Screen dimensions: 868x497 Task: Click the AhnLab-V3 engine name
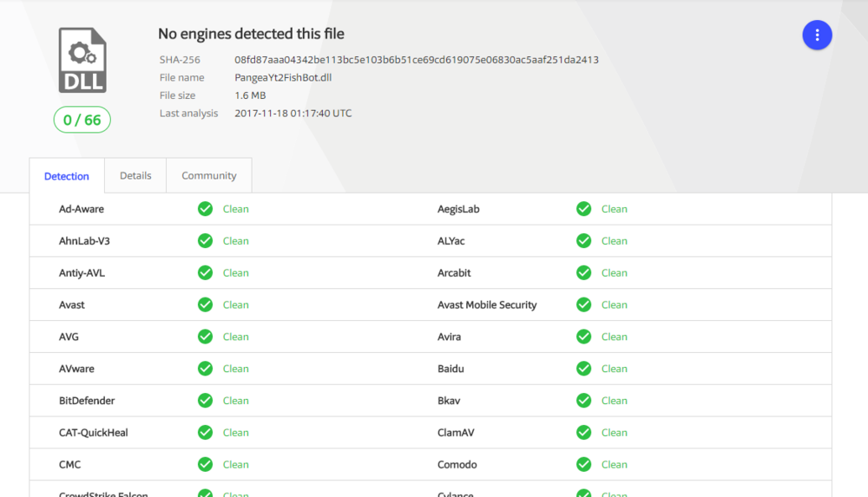click(84, 241)
